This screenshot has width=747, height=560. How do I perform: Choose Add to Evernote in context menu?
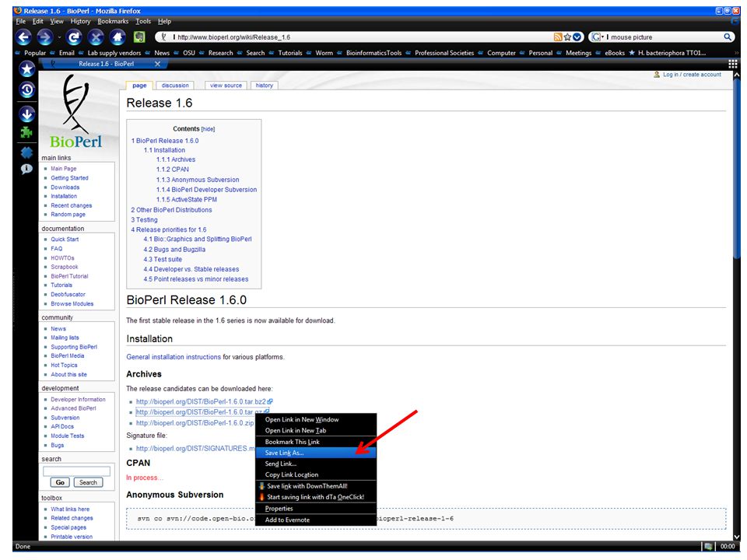[x=316, y=520]
